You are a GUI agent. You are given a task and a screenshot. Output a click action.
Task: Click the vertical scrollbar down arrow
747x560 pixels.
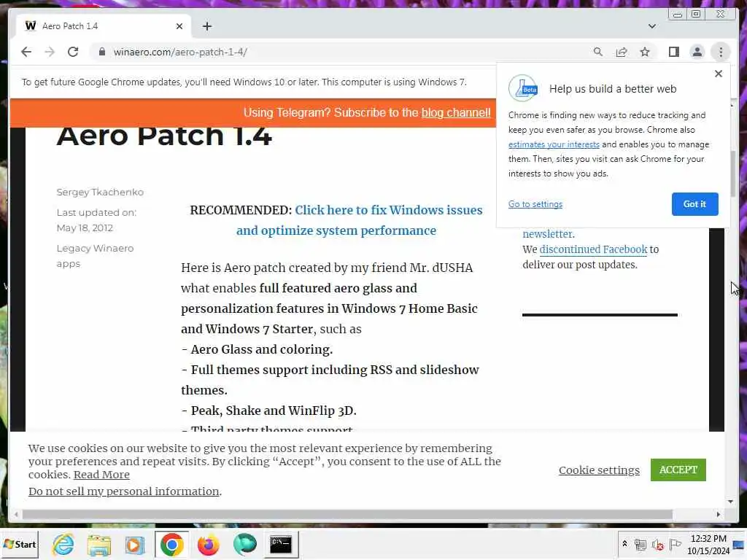click(730, 502)
